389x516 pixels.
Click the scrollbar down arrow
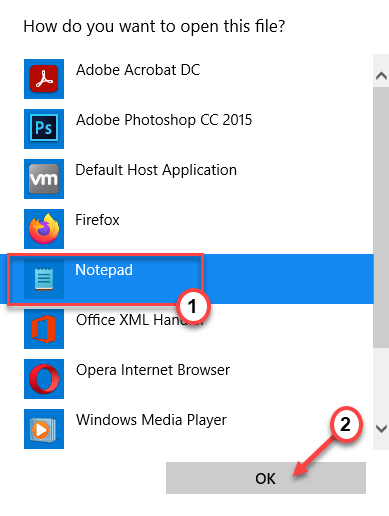pyautogui.click(x=381, y=428)
